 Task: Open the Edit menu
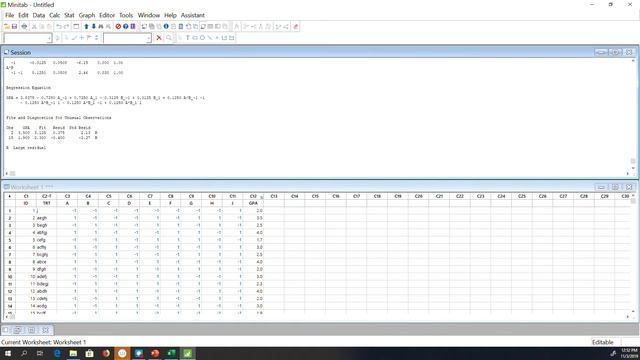(23, 15)
